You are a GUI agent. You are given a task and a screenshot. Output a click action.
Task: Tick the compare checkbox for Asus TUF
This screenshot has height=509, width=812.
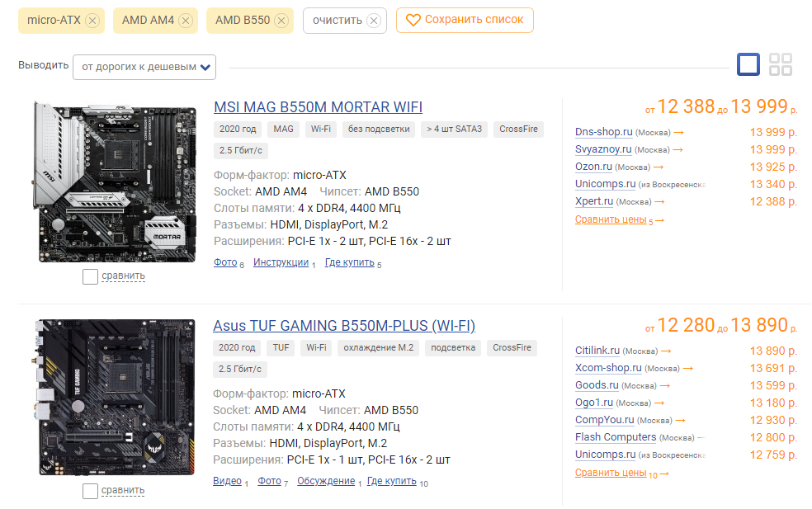click(90, 491)
